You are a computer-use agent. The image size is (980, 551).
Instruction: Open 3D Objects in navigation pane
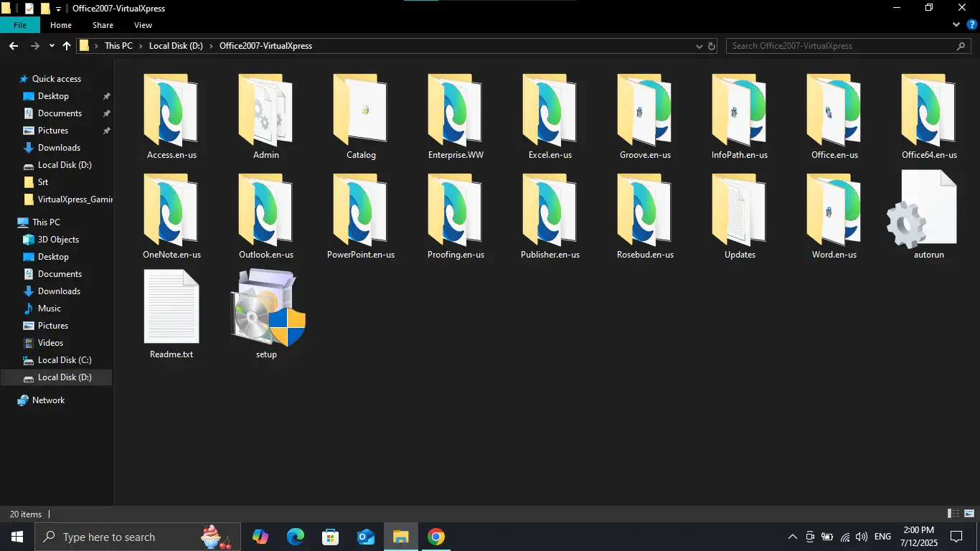(58, 240)
